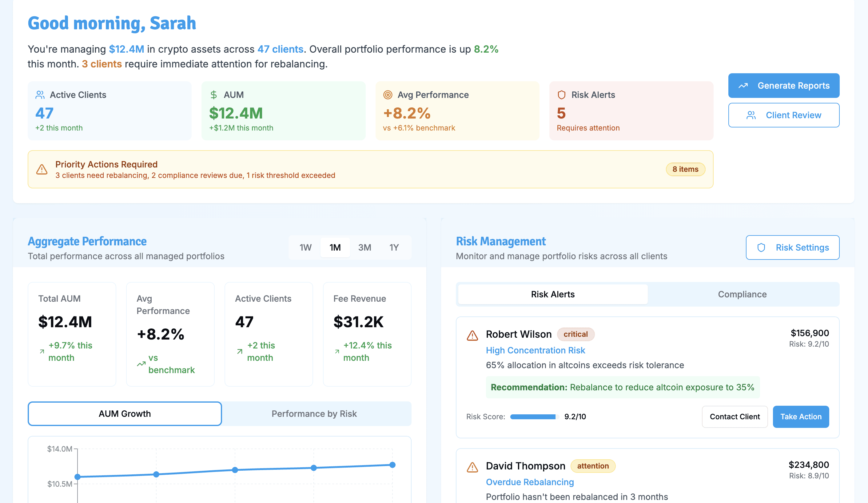Click the 47 clients link in greeting

point(281,49)
